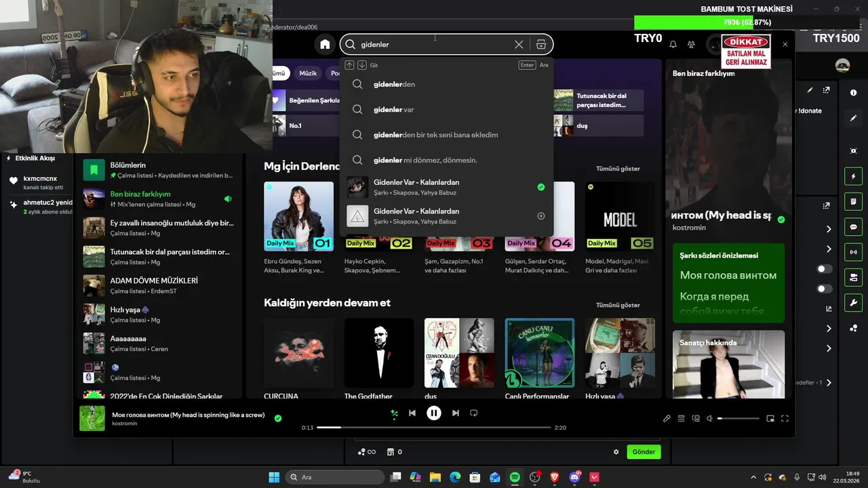Open Spotify notifications bell

tap(673, 45)
